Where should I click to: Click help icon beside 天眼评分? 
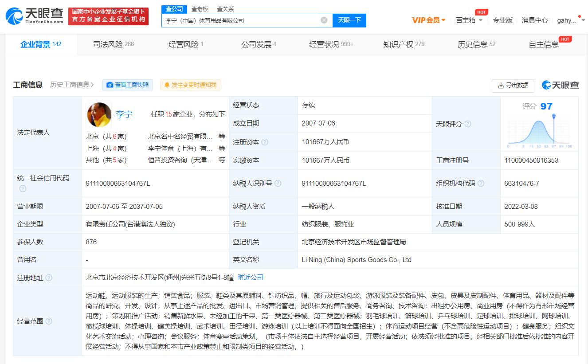click(468, 124)
